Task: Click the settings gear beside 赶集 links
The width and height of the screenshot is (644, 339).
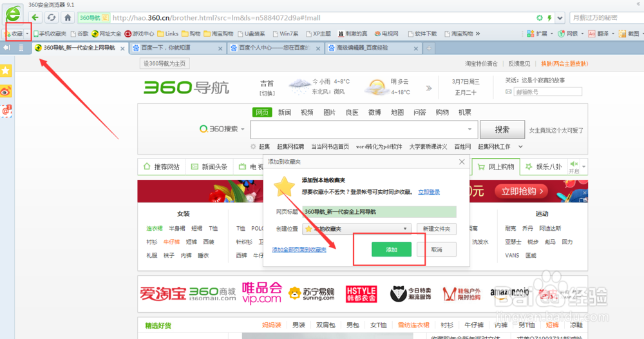Action: [253, 147]
